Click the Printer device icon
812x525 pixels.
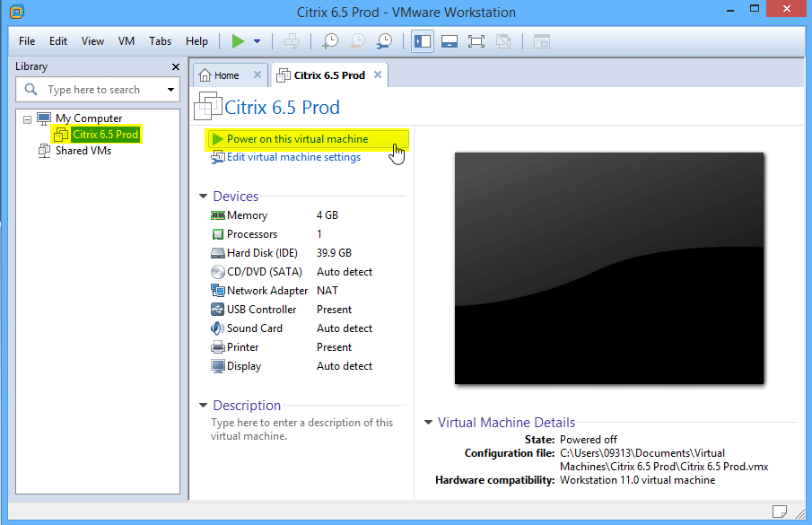click(x=218, y=347)
